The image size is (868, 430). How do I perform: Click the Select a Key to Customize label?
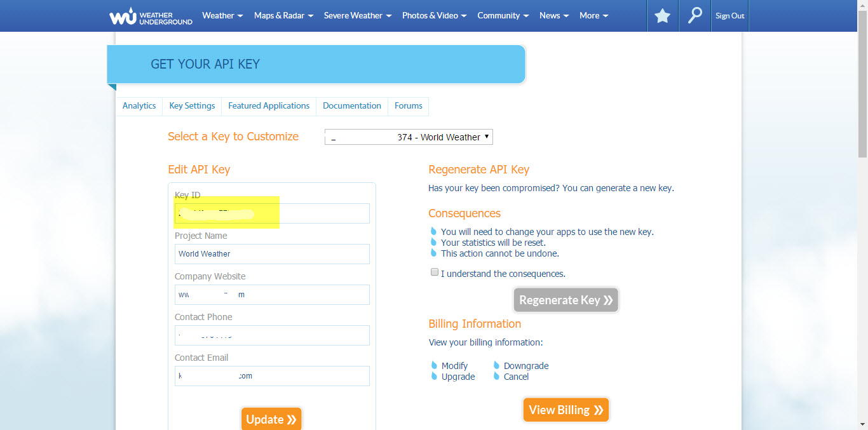pyautogui.click(x=233, y=137)
